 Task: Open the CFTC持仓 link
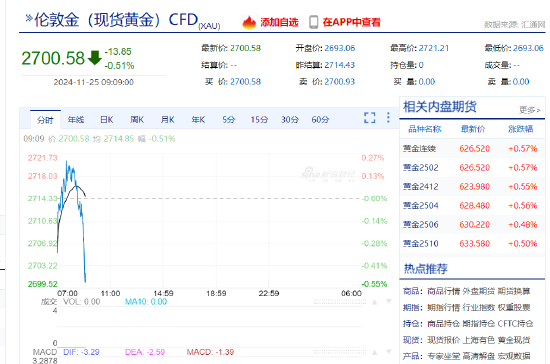pos(515,324)
